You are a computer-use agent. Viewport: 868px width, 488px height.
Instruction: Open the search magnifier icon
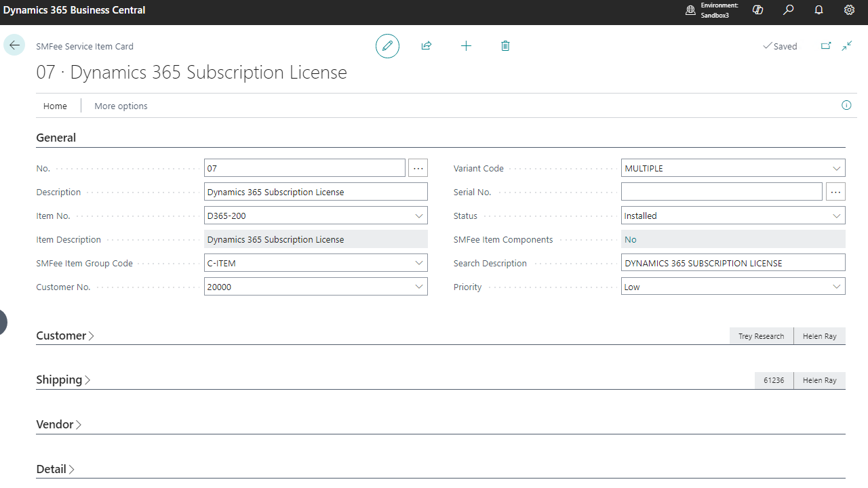[788, 10]
